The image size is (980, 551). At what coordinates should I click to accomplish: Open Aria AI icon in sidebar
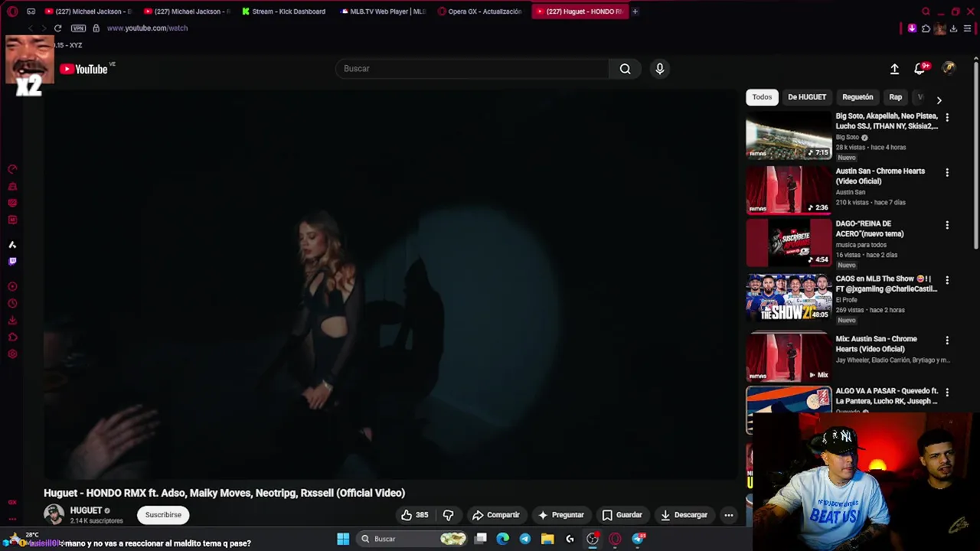pos(12,245)
